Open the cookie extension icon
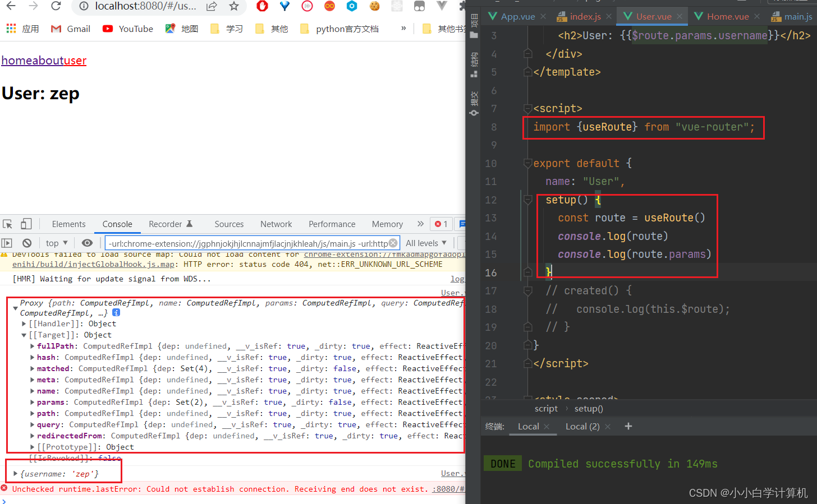817x504 pixels. [374, 6]
